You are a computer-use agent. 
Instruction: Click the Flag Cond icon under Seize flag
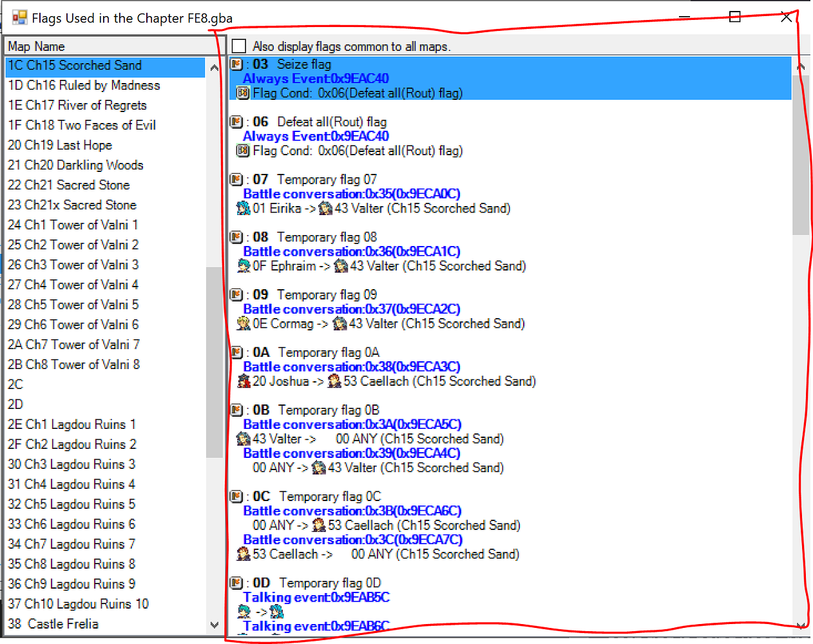point(243,93)
